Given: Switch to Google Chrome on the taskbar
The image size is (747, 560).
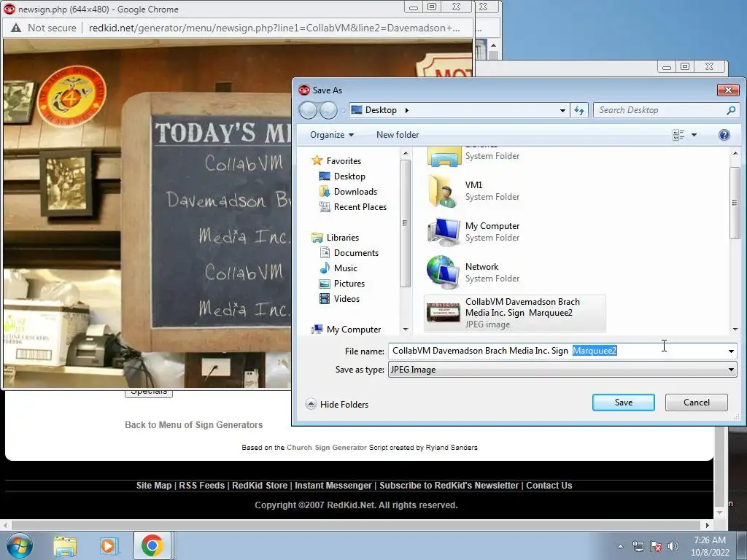Looking at the screenshot, I should pos(152,545).
